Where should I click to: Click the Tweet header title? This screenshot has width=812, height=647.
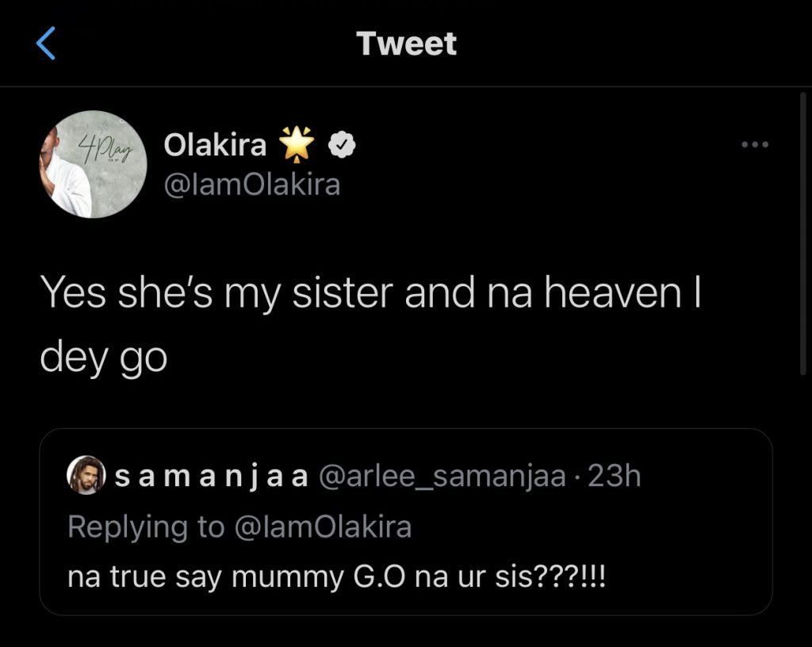(406, 44)
